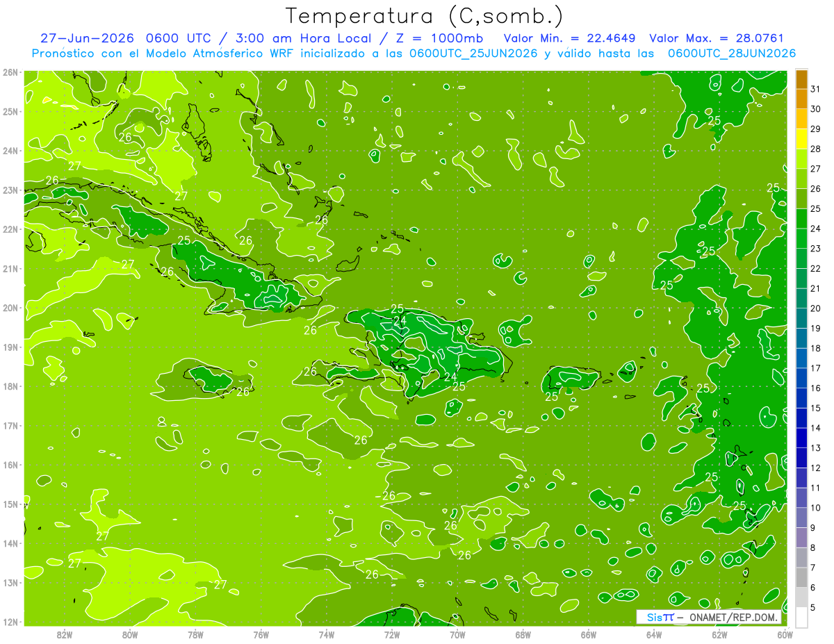Click the longitude axis label '74W'
The width and height of the screenshot is (834, 644).
327,634
